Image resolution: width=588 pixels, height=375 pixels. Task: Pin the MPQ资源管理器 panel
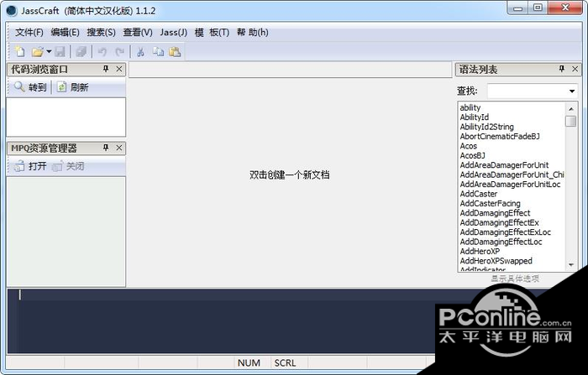[x=106, y=148]
